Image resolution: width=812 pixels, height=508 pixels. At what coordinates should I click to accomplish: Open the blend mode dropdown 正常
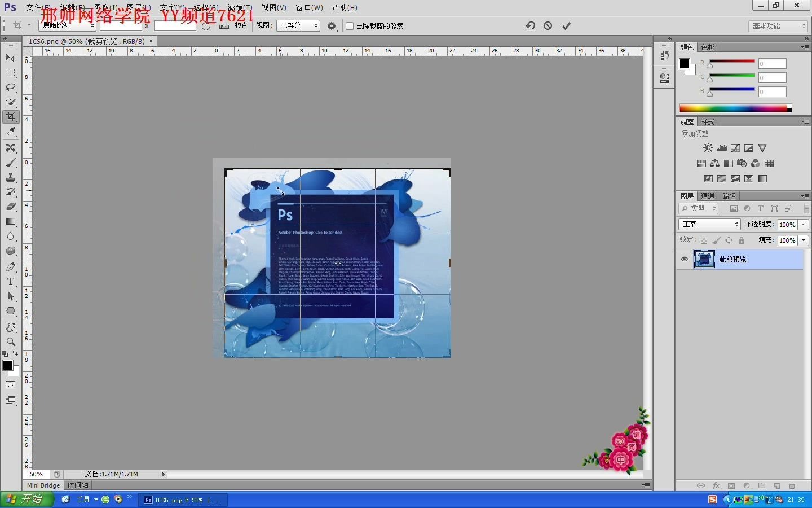tap(709, 224)
